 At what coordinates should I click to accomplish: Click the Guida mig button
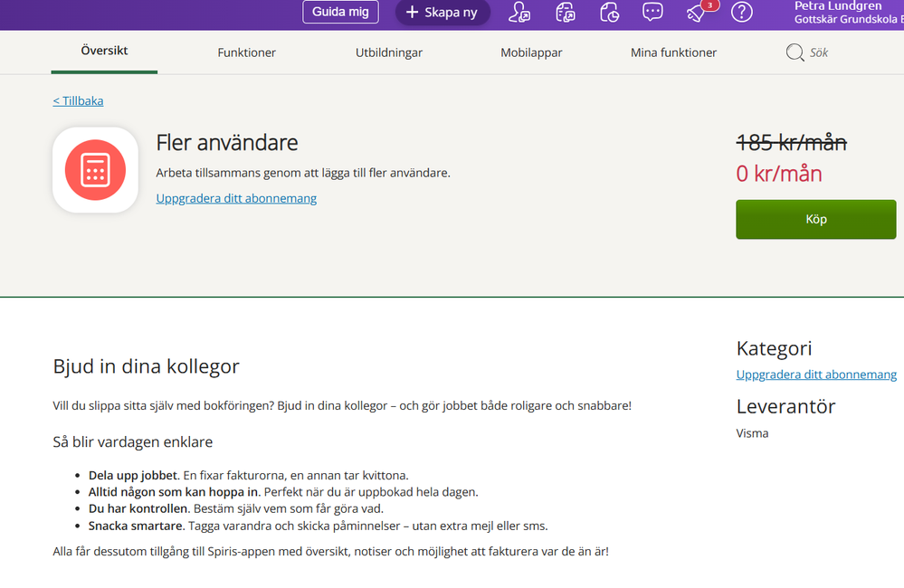coord(340,12)
